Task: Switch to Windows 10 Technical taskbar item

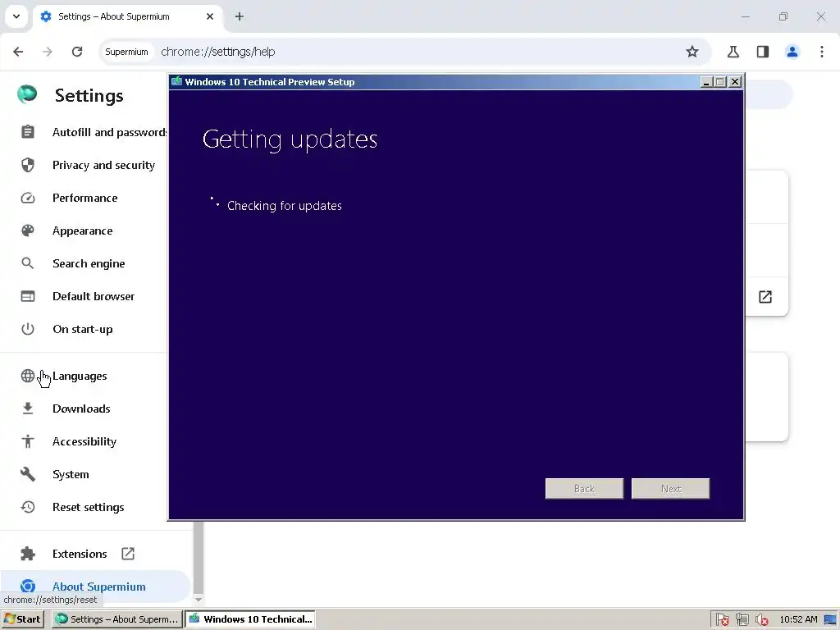Action: tap(250, 619)
